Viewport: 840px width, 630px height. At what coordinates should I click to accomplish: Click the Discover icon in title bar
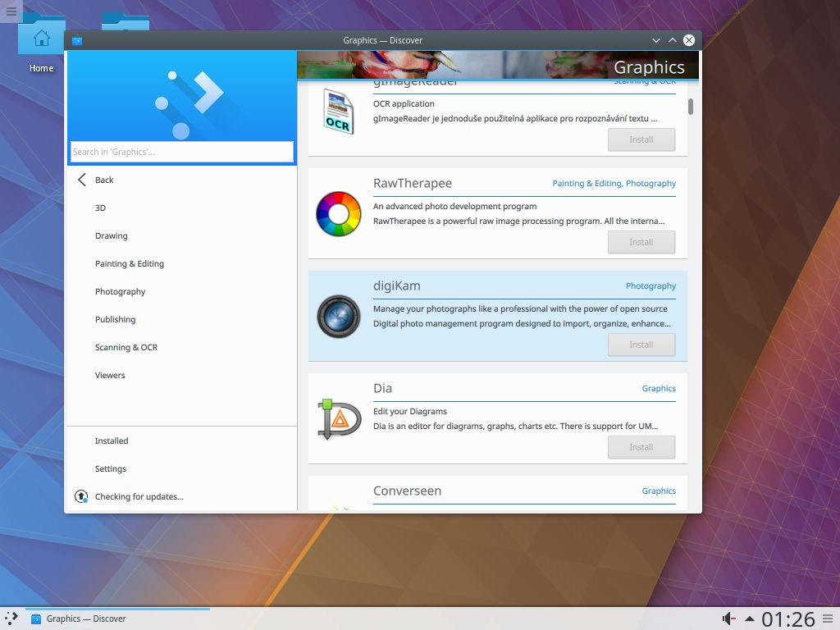[x=77, y=41]
